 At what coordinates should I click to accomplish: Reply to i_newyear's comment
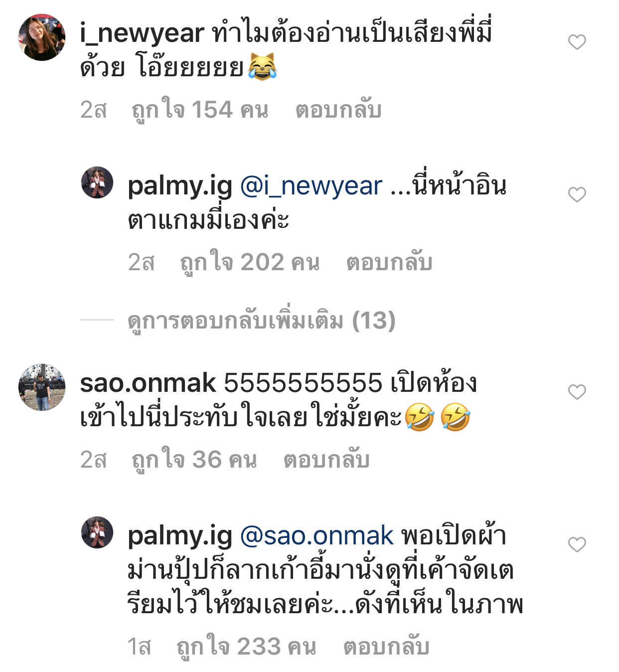[x=338, y=110]
